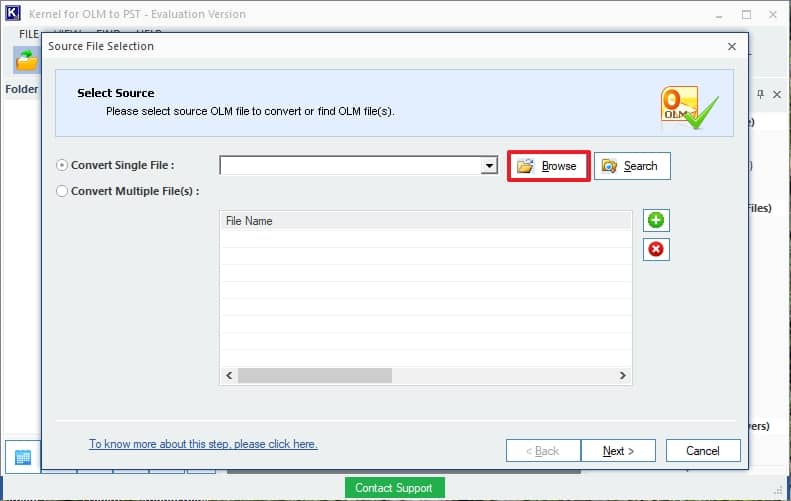Click the Kernel app logo icon in title bar
The height and width of the screenshot is (501, 791).
(x=13, y=13)
